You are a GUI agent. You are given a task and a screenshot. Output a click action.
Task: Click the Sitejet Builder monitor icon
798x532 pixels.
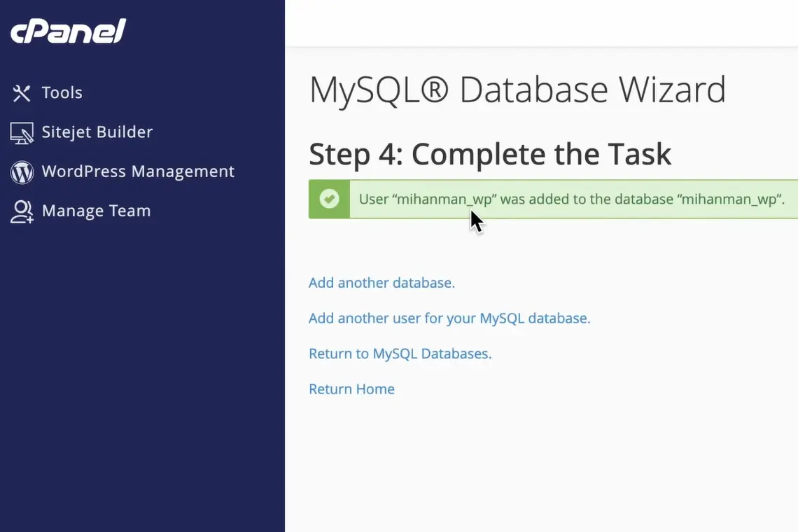[22, 132]
